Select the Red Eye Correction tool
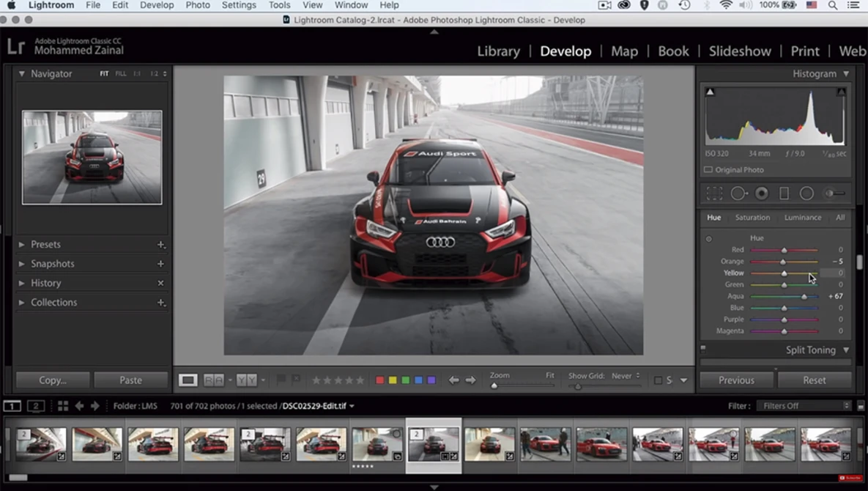868x491 pixels. tap(762, 193)
